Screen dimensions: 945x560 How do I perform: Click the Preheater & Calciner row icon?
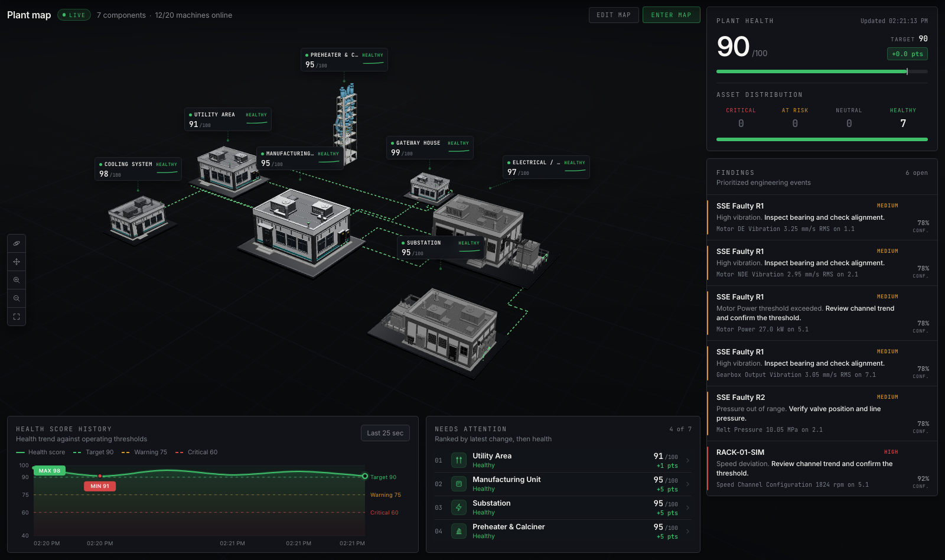tap(459, 531)
